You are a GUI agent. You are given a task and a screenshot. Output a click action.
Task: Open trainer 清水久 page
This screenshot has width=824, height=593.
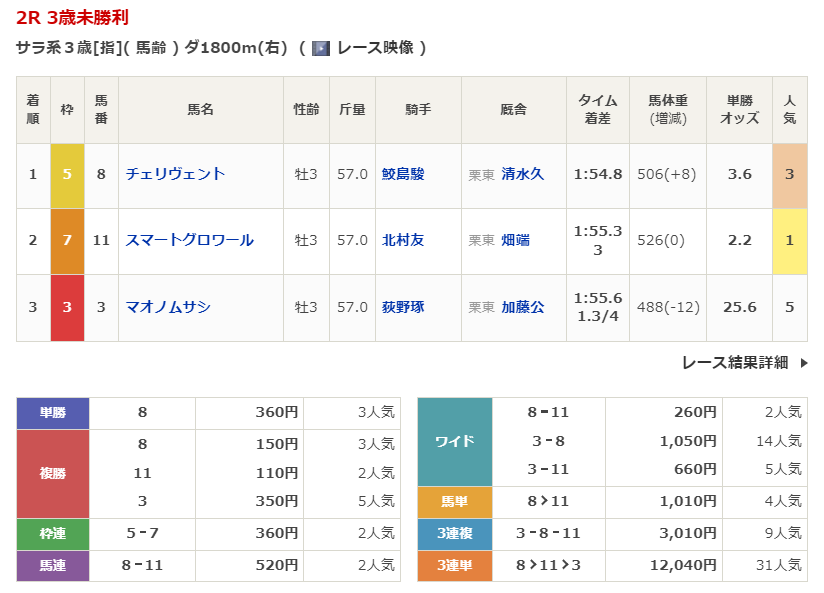pos(522,174)
